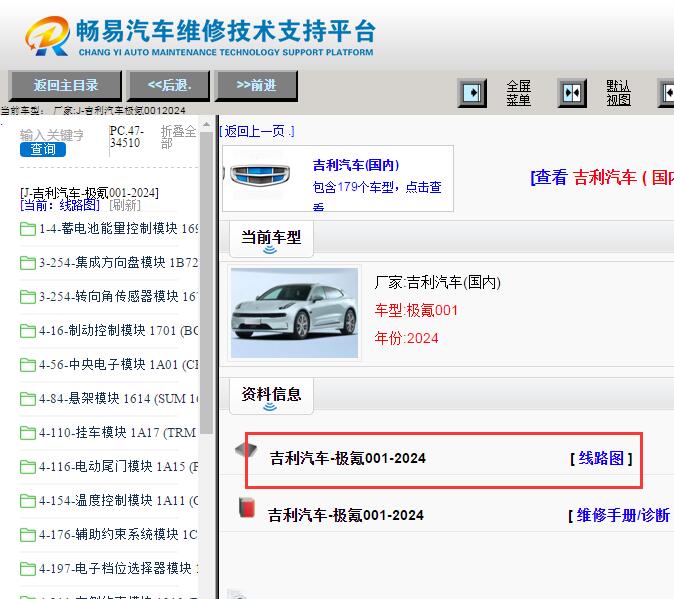The width and height of the screenshot is (674, 599).
Task: Open the 维修手册/诊断 link
Action: pos(621,515)
